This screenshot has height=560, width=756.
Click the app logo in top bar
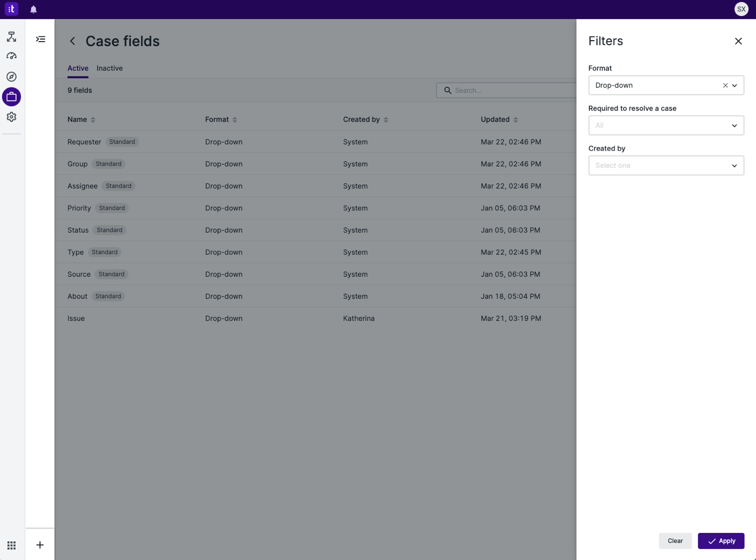pos(11,9)
